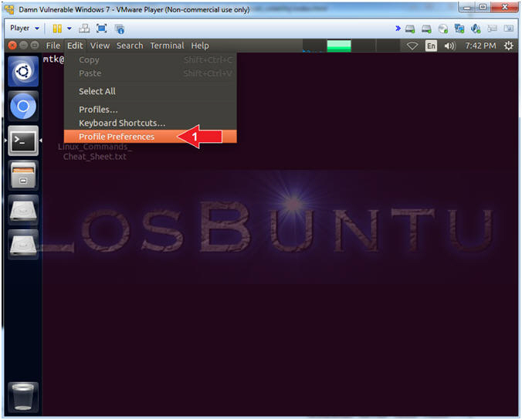Image resolution: width=522 pixels, height=420 pixels.
Task: Open the Search menu
Action: (130, 46)
